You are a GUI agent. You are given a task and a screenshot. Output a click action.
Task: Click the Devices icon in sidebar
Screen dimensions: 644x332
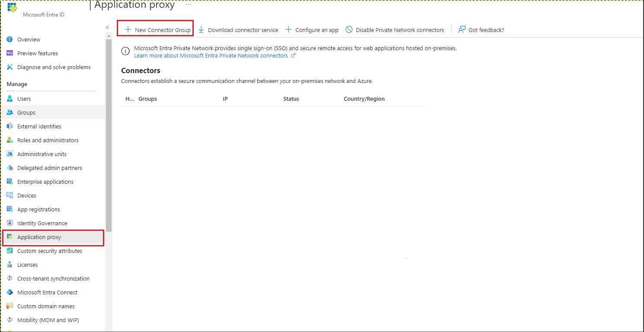[x=10, y=195]
